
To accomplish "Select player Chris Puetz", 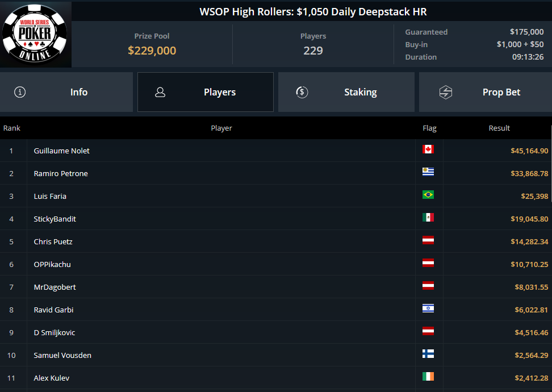I will (53, 241).
